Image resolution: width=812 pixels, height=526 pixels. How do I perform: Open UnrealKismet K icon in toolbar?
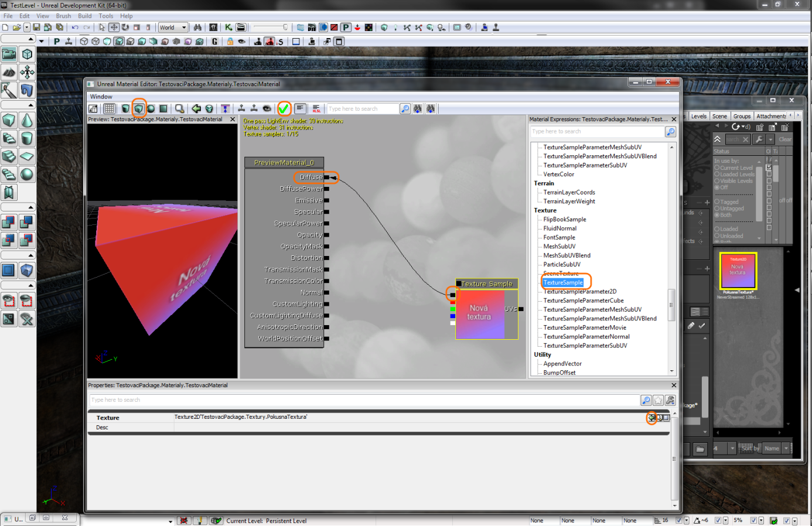point(228,28)
